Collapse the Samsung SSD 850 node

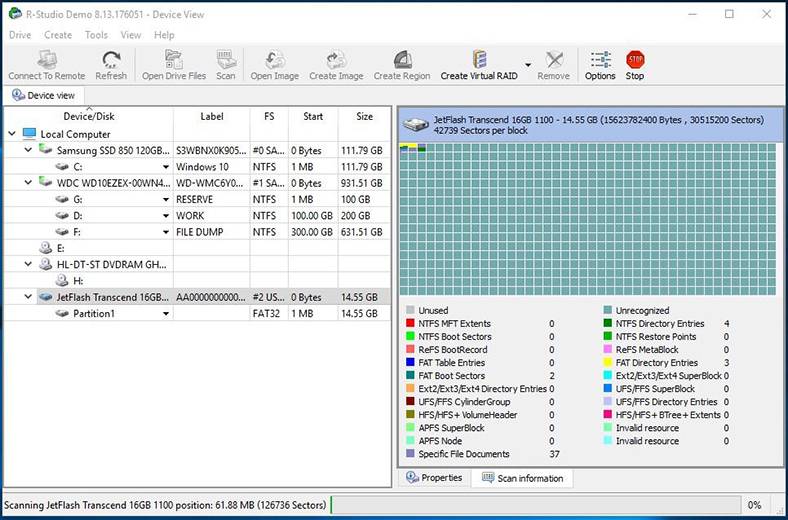[28, 150]
